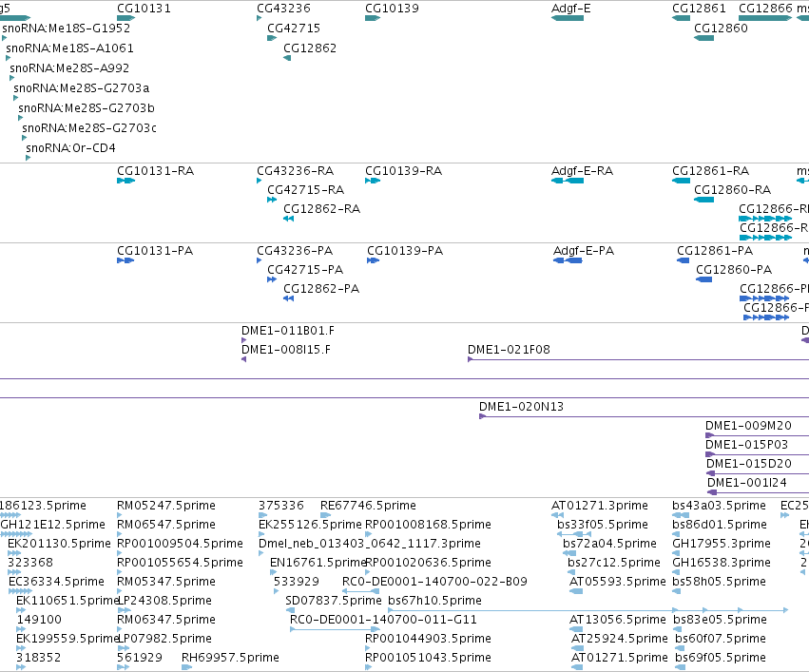Click snoRNA:Me18S-G1952 label

click(66, 28)
